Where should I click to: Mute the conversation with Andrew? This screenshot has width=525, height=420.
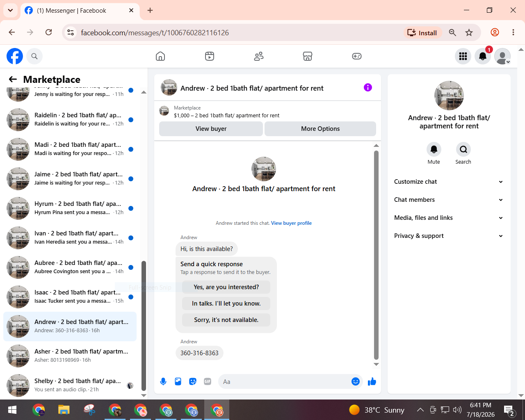(434, 149)
